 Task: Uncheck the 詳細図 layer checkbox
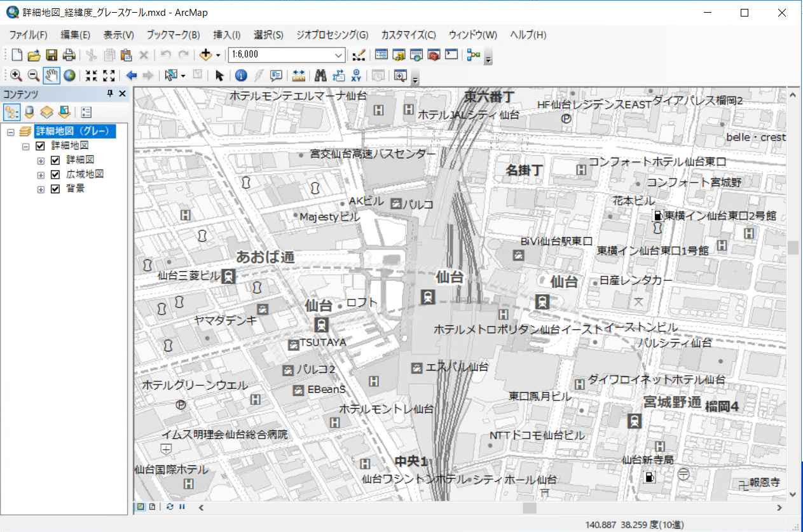55,160
